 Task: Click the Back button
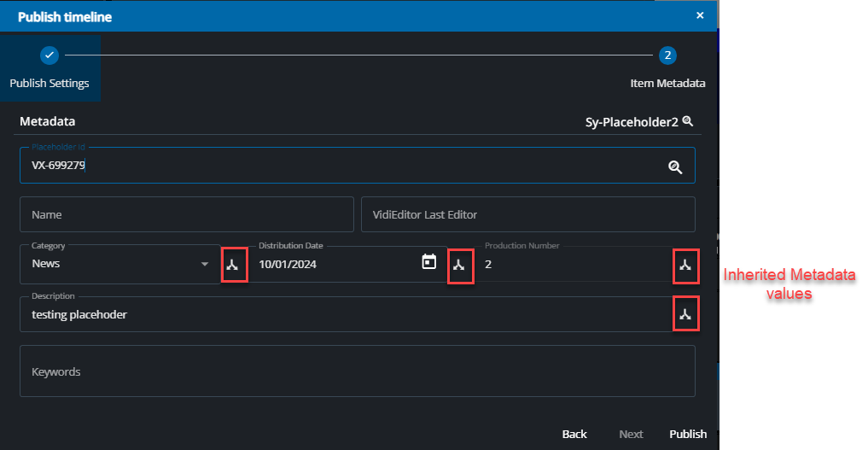(574, 434)
